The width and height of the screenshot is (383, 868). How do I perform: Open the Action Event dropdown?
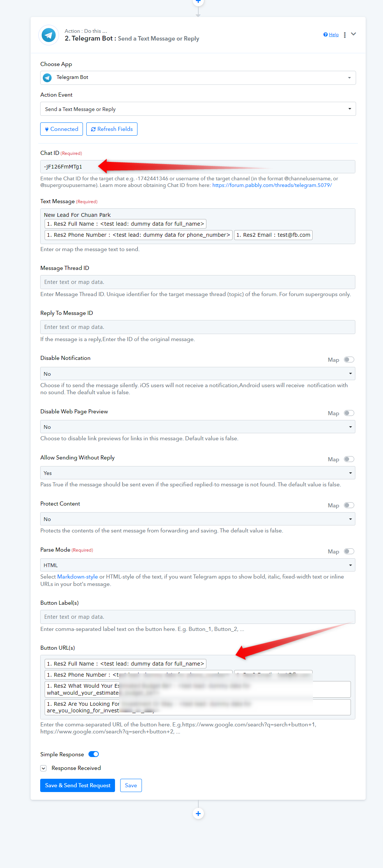[x=198, y=109]
